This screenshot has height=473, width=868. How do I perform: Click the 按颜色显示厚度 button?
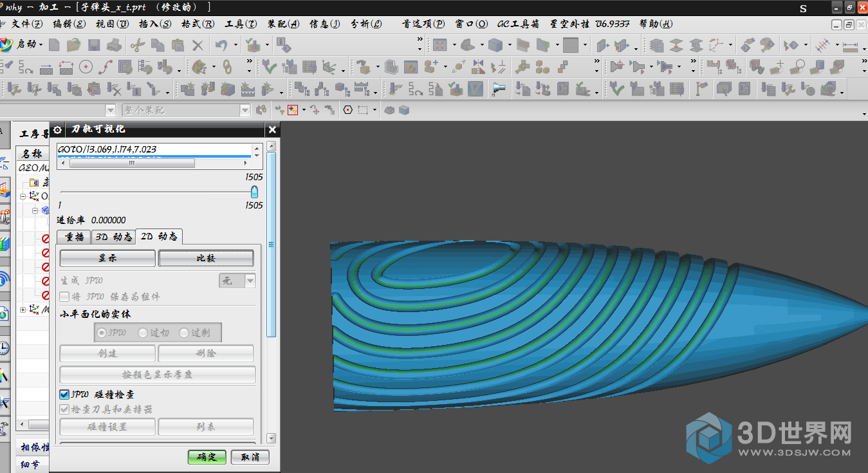point(158,374)
